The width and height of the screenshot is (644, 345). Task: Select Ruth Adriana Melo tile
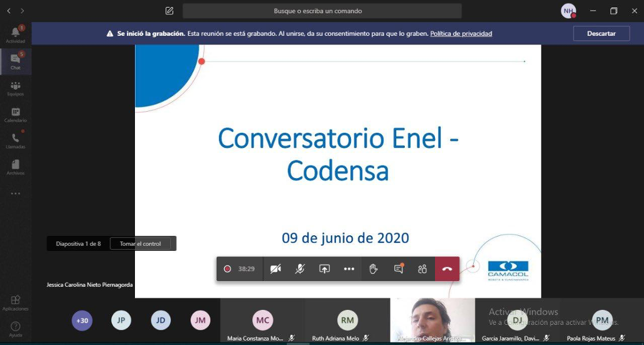[x=348, y=321]
